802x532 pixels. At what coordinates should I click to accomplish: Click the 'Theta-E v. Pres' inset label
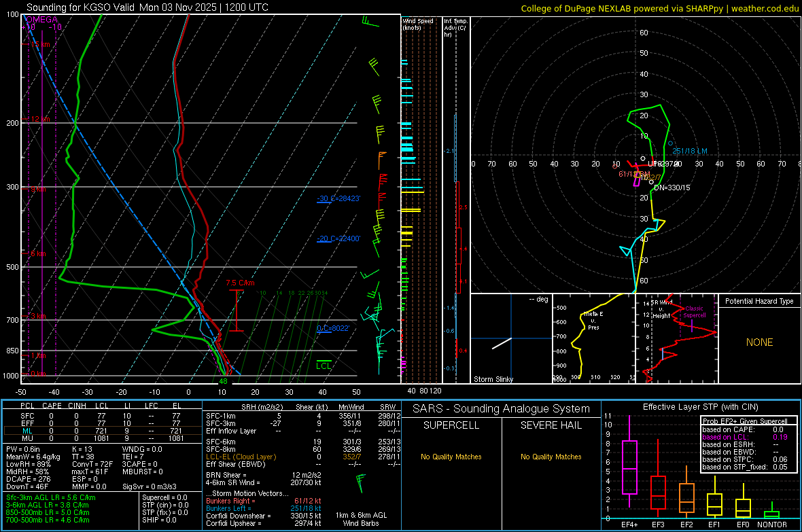point(593,321)
